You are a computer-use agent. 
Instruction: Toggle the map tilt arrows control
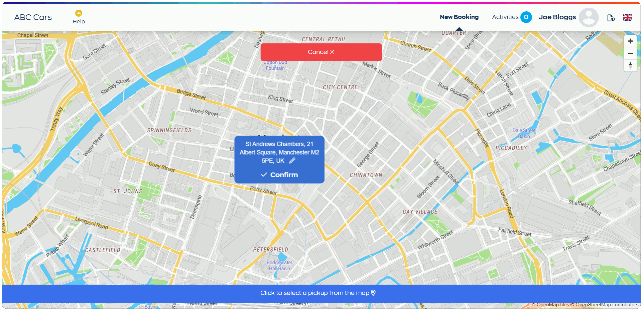[x=630, y=65]
